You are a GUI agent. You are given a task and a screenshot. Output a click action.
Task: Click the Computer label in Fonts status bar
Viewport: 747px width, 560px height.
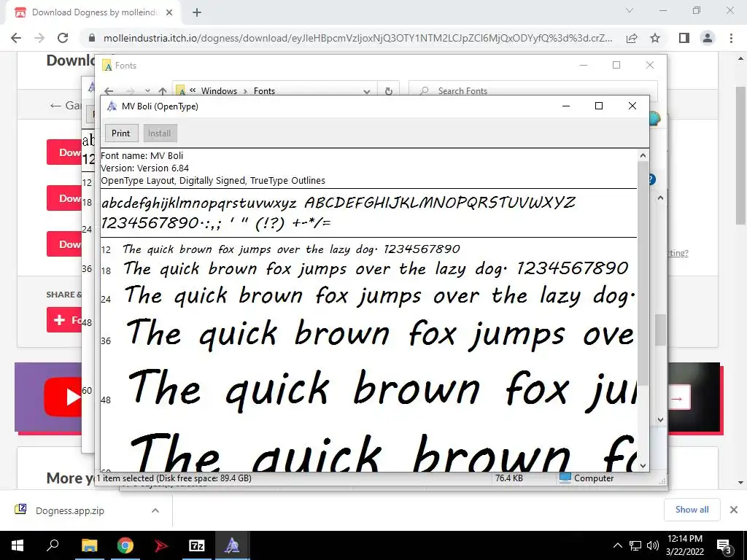(x=594, y=478)
